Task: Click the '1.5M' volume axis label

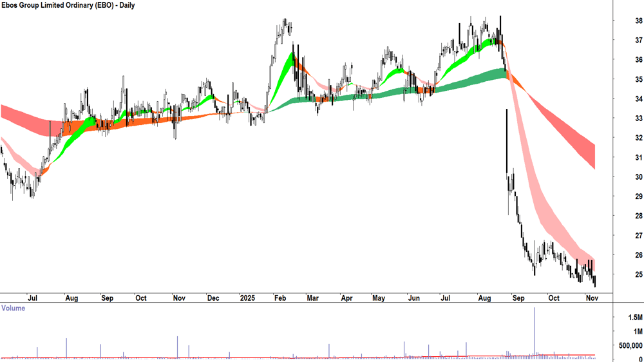Action: click(635, 317)
